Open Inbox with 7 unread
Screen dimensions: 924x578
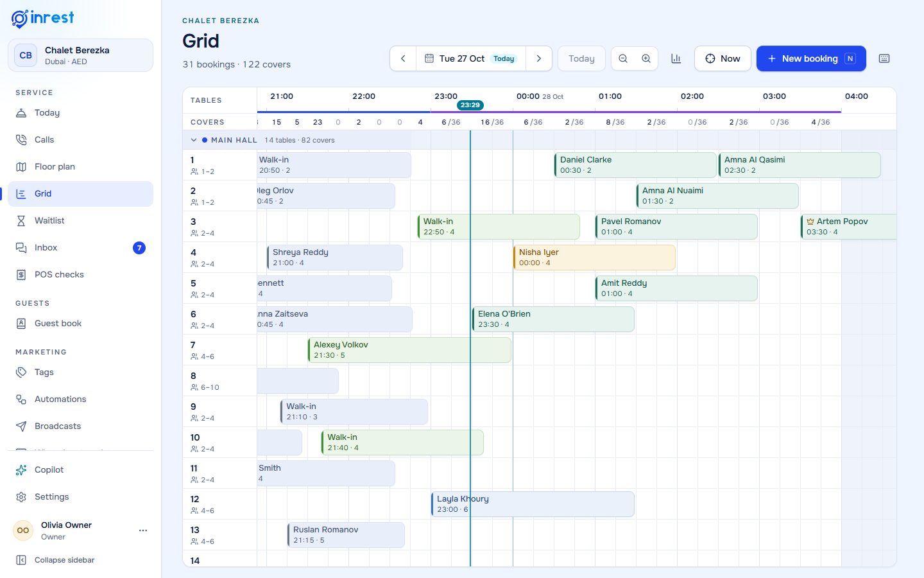pos(81,247)
